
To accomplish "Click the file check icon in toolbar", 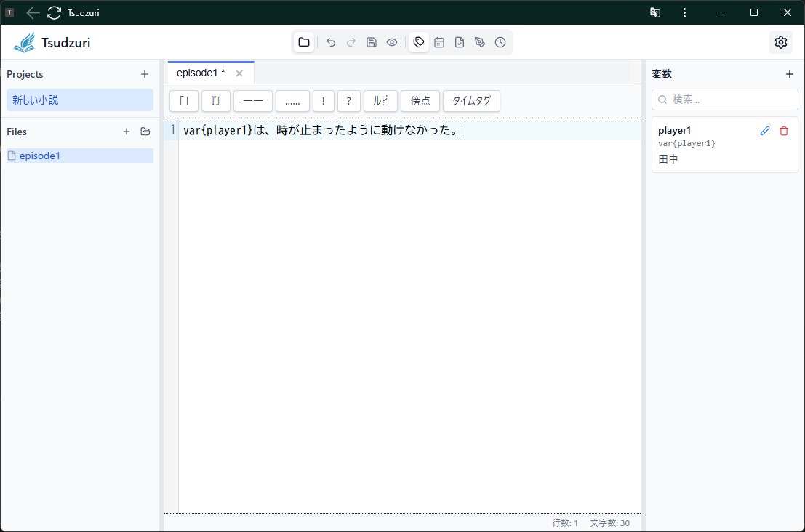I will [x=460, y=42].
